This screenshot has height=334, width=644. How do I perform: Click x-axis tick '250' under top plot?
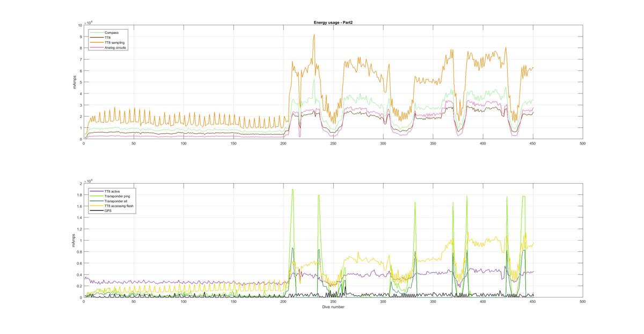(x=333, y=143)
